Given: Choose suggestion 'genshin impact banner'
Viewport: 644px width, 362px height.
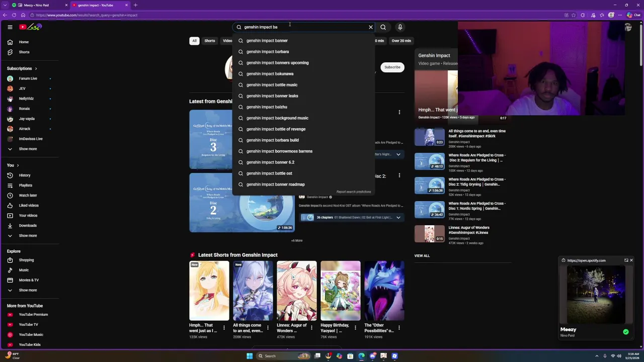Looking at the screenshot, I should [x=303, y=41].
